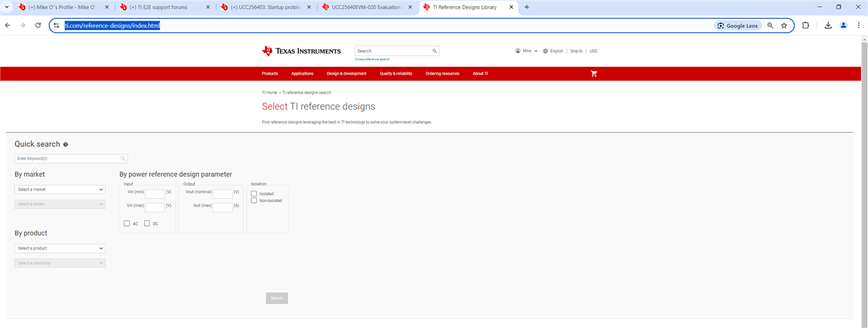The height and width of the screenshot is (328, 868).
Task: Open the browser extensions puzzle icon
Action: (x=805, y=25)
